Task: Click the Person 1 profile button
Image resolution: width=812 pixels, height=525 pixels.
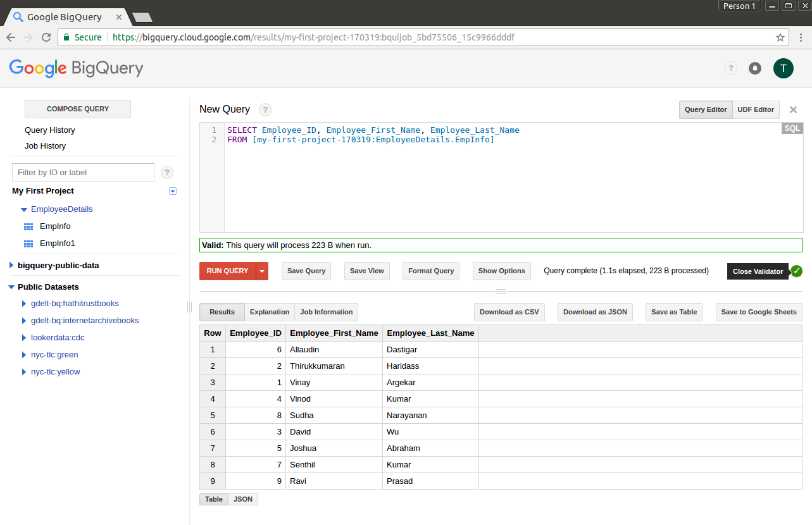Action: coord(739,6)
